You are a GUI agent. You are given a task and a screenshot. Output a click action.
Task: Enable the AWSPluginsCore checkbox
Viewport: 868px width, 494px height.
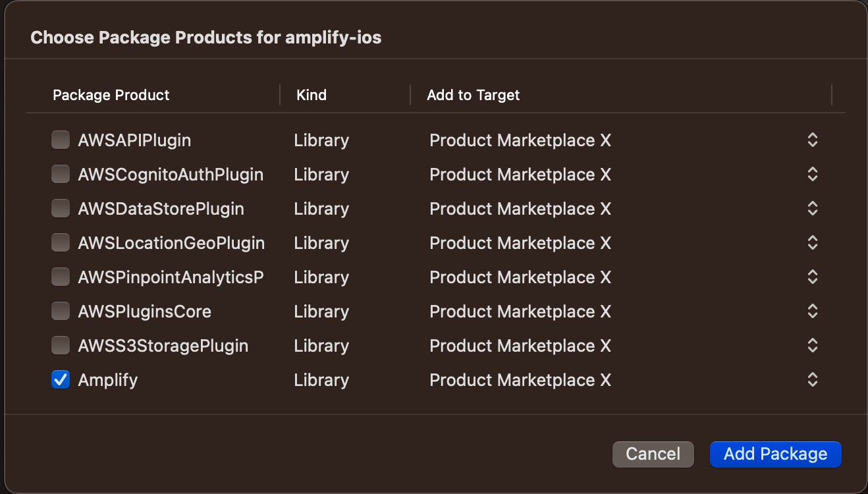pos(61,311)
